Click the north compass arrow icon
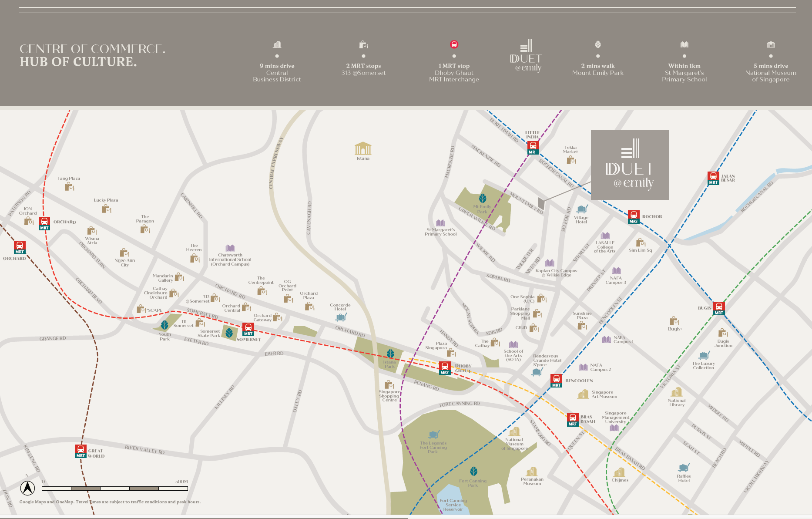 (27, 488)
